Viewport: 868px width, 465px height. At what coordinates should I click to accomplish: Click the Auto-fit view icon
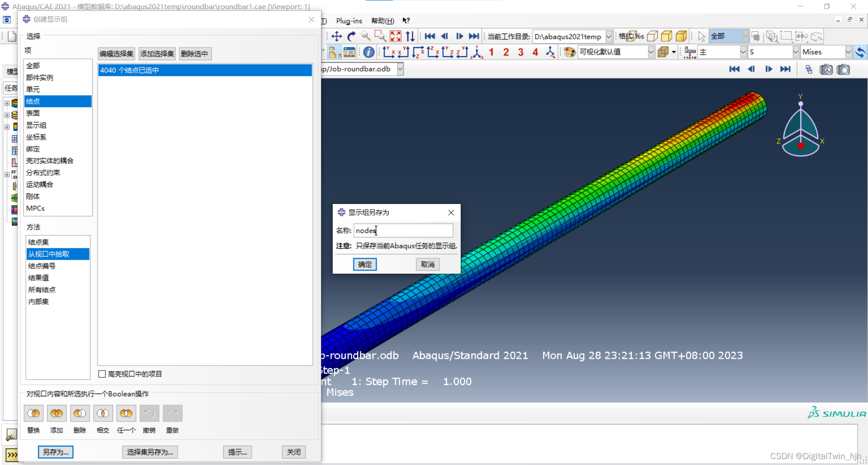point(395,36)
